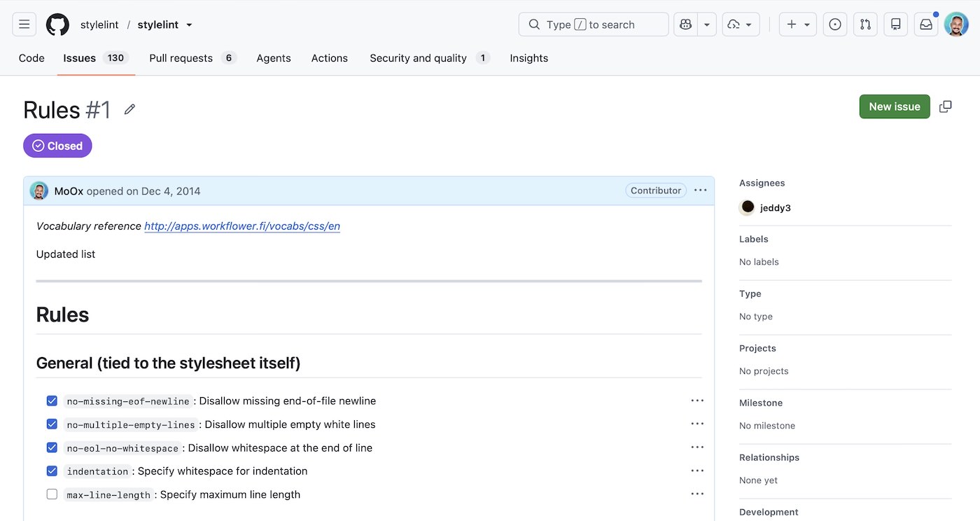Open options for no-missing-eof-newline item

[x=697, y=401]
